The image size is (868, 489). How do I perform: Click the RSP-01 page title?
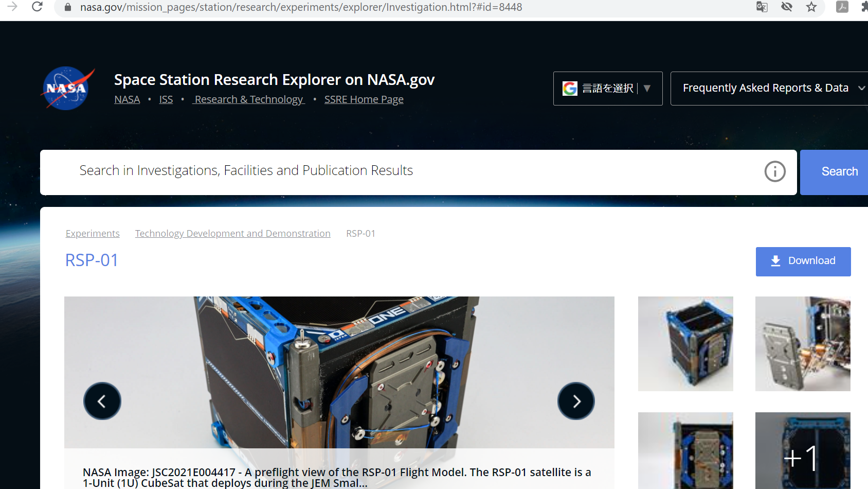point(92,260)
